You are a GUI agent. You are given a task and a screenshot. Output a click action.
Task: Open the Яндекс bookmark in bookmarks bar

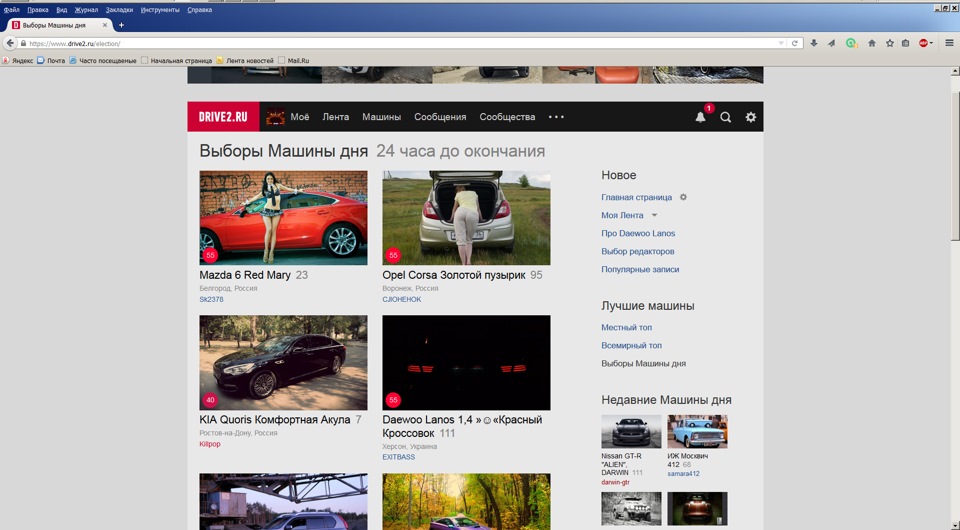[18, 61]
